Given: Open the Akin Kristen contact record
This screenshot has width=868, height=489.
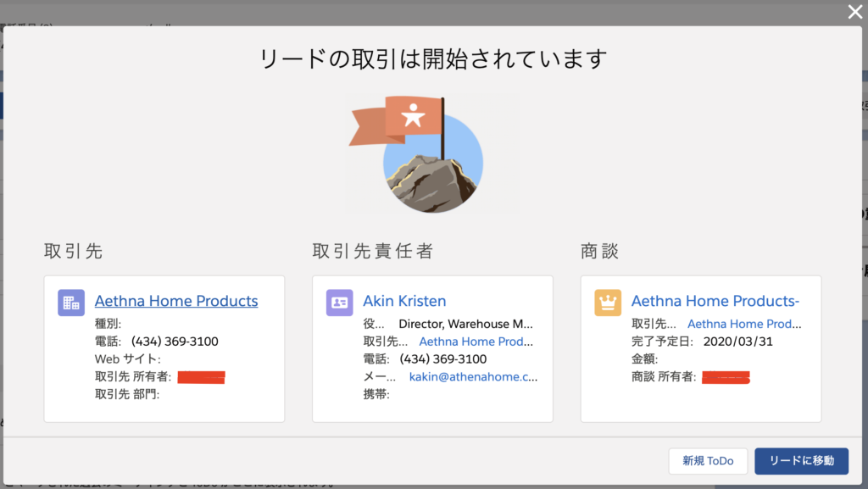Looking at the screenshot, I should point(404,301).
